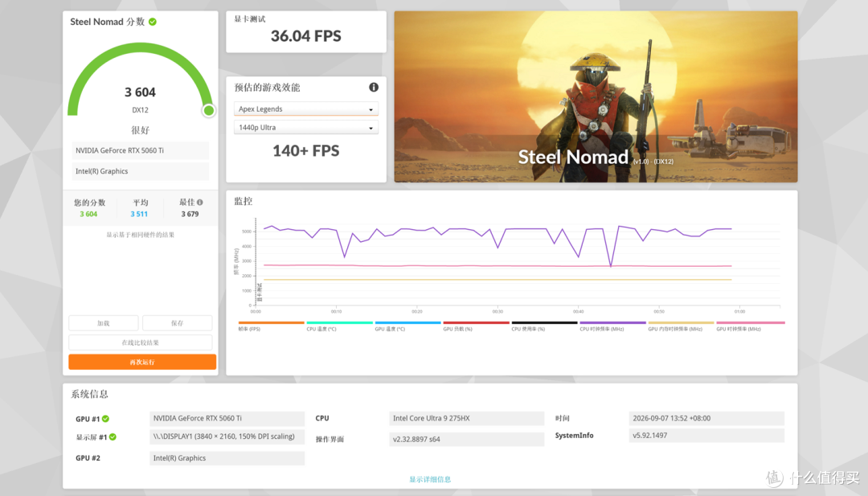868x496 pixels.
Task: Click the Steel Nomad benchmark banner image
Action: pos(596,96)
